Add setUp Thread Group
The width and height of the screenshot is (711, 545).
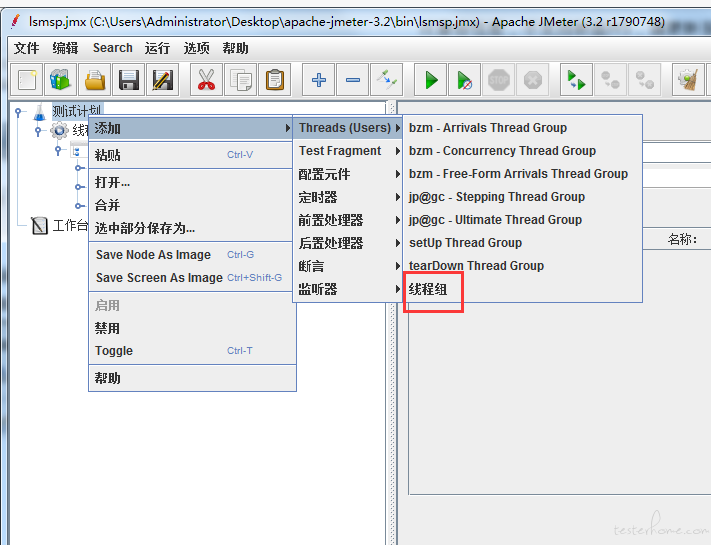(522, 243)
